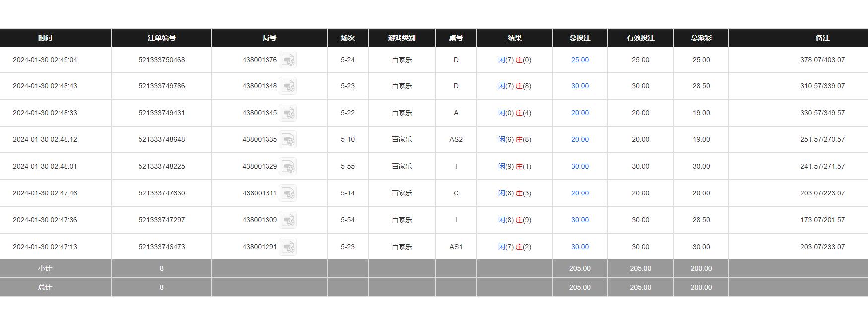Open the 25.00 total bet link
Viewport: 868px width, 320px height.
(x=580, y=60)
